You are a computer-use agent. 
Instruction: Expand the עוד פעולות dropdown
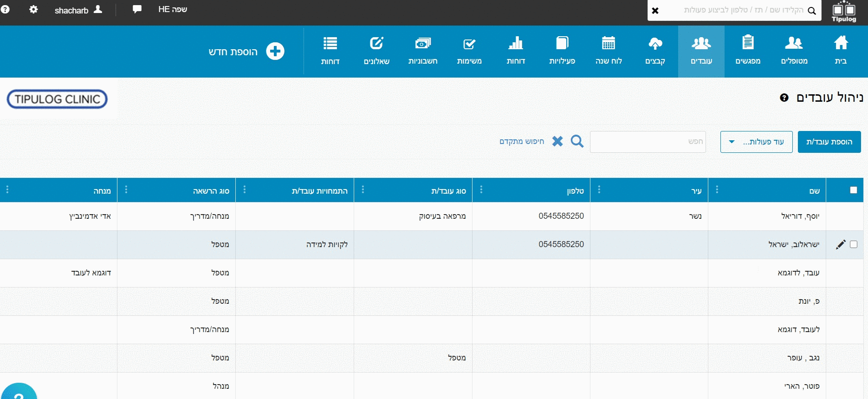(757, 142)
